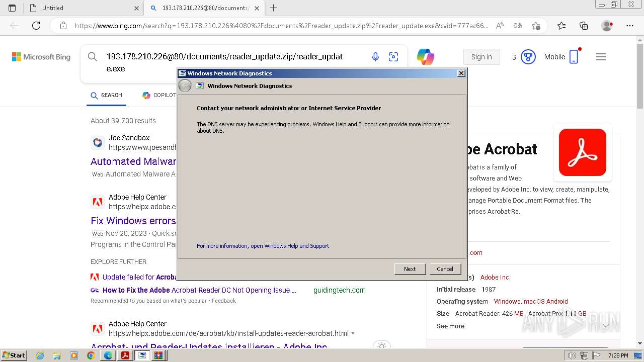The image size is (644, 362).
Task: Select the SEARCH tab on Bing
Action: [x=106, y=95]
